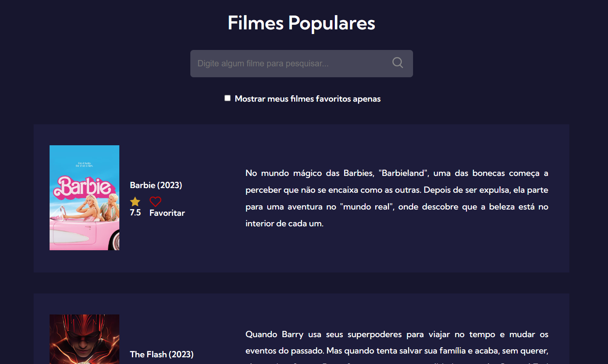Click The Flash synopsis starting Quando Barry
The width and height of the screenshot is (608, 364).
pos(397,347)
